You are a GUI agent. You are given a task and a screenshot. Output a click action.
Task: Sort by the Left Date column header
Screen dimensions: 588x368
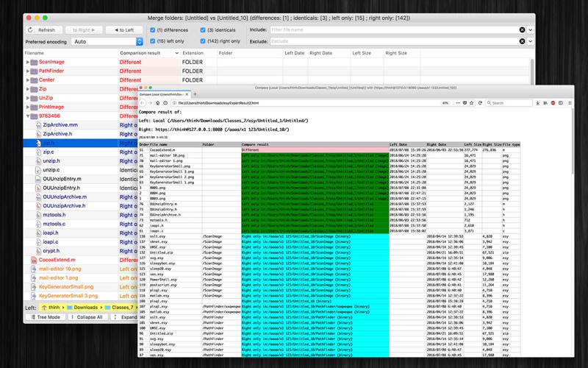(295, 53)
